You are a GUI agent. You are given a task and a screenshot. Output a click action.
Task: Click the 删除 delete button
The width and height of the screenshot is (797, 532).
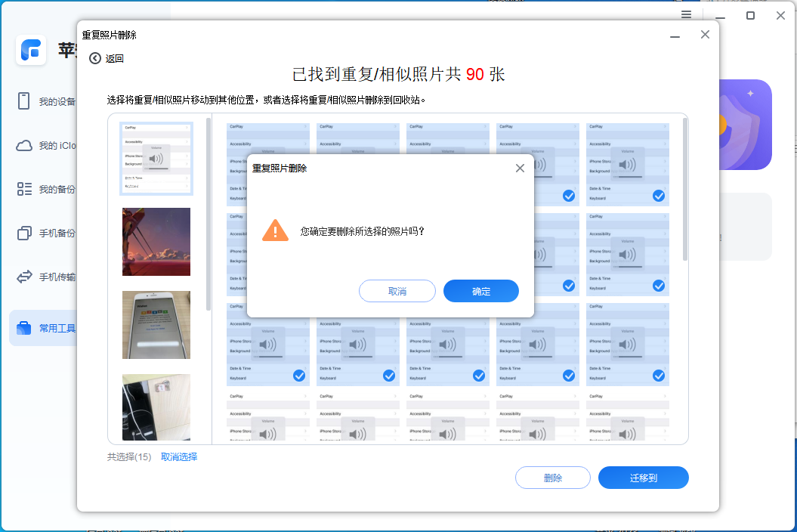[552, 478]
